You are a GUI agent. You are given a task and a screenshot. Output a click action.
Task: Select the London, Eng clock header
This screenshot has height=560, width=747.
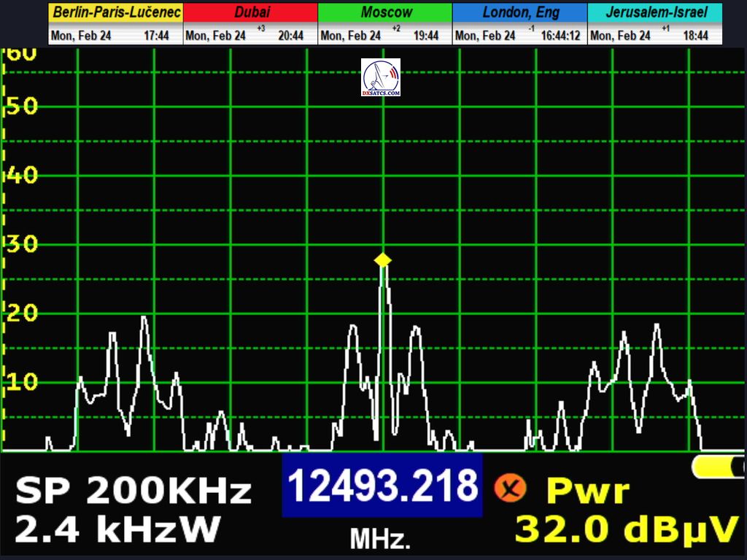[x=519, y=12]
